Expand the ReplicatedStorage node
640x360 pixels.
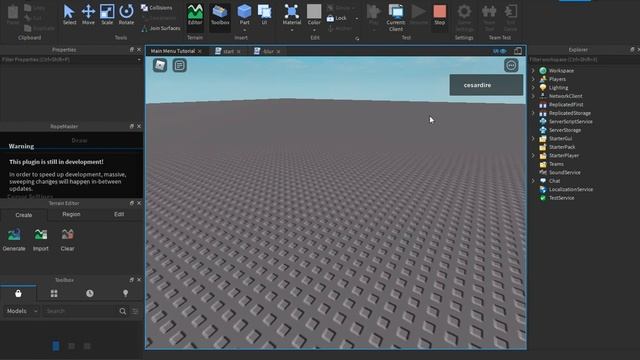(533, 113)
